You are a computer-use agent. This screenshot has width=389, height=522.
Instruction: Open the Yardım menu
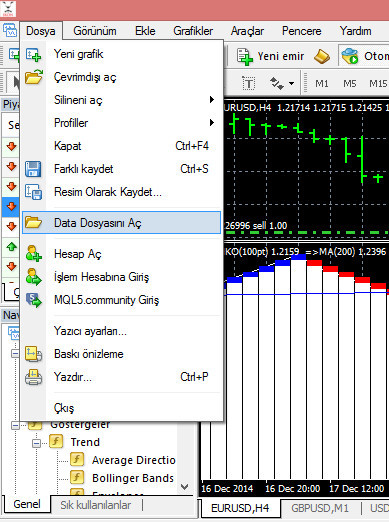pos(355,31)
